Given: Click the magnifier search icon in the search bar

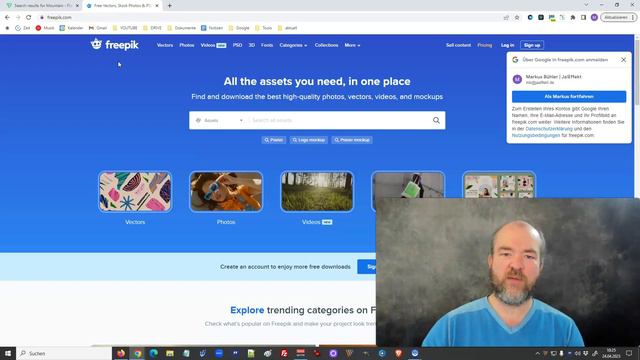Looking at the screenshot, I should click(x=436, y=120).
